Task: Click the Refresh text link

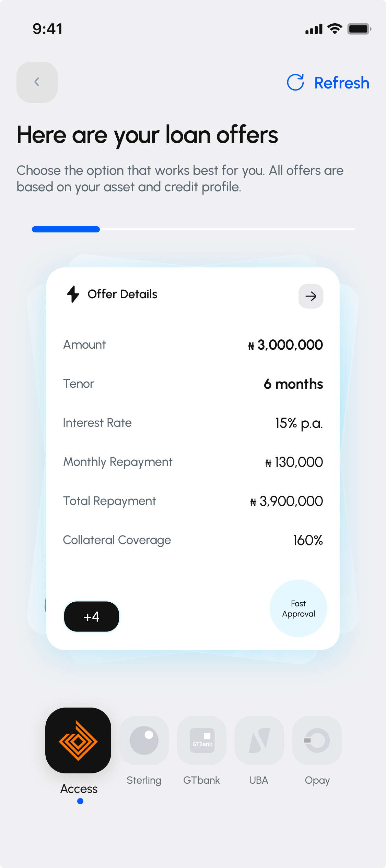Action: pyautogui.click(x=342, y=83)
